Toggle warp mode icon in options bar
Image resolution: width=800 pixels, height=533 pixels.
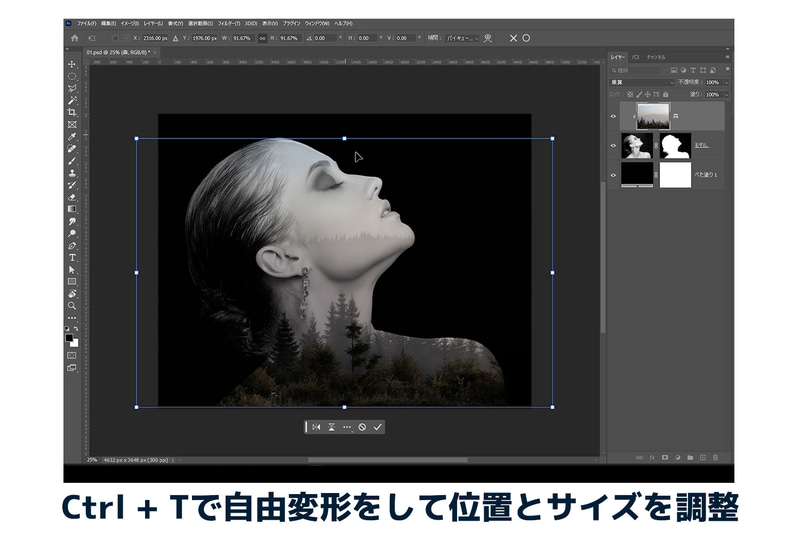(488, 38)
